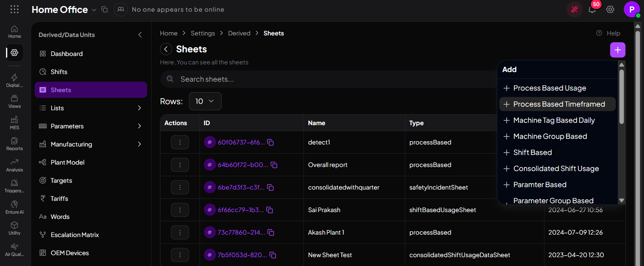This screenshot has height=266, width=644.
Task: Open Enture AI in left rail
Action: tap(15, 207)
